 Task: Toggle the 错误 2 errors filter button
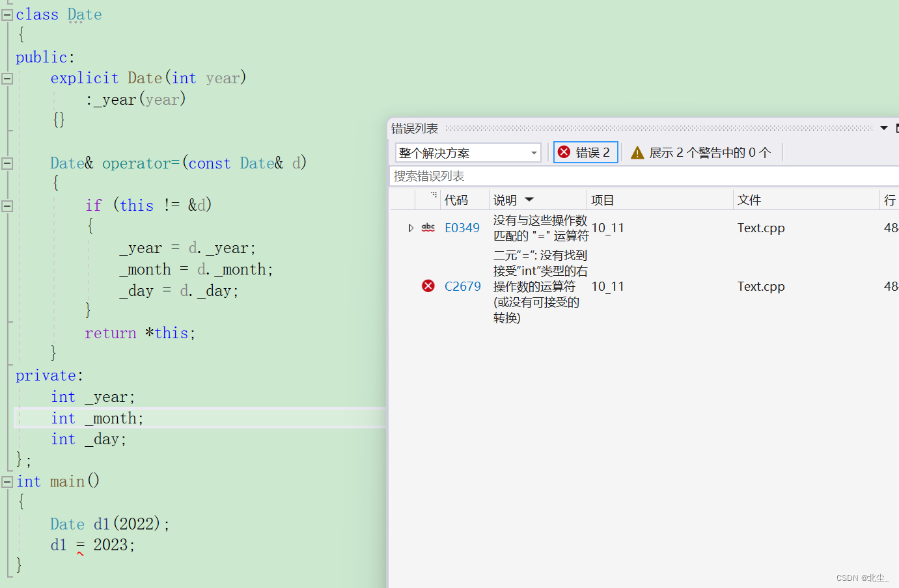coord(585,152)
